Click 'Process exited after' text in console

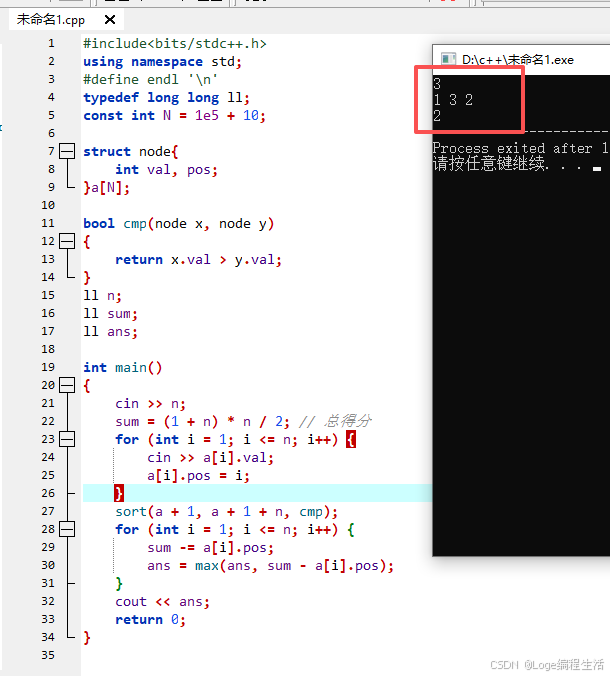(x=512, y=148)
